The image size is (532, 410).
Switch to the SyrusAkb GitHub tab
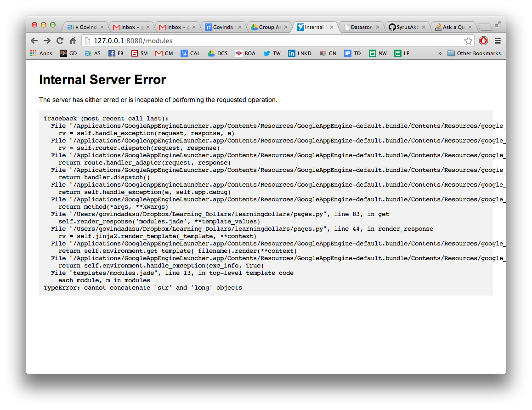tap(407, 27)
